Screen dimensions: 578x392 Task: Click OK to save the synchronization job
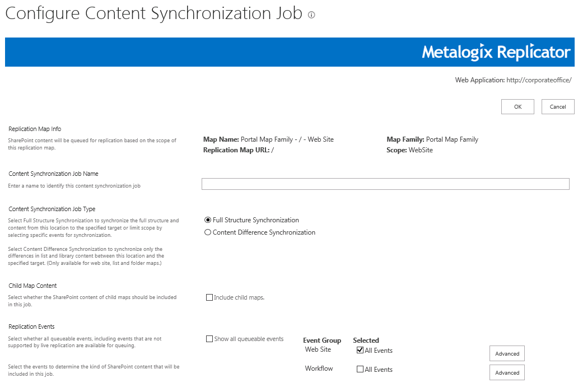click(x=517, y=106)
